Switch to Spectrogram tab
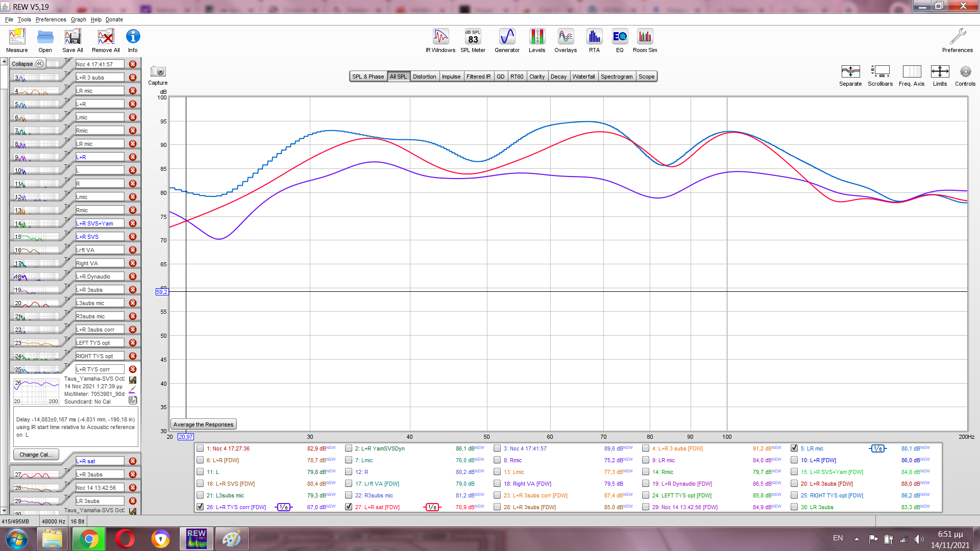Image resolution: width=980 pixels, height=551 pixels. (x=617, y=77)
